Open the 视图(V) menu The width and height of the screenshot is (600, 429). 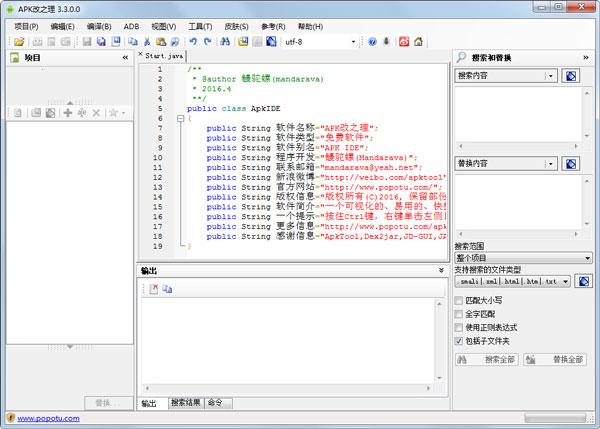(164, 26)
